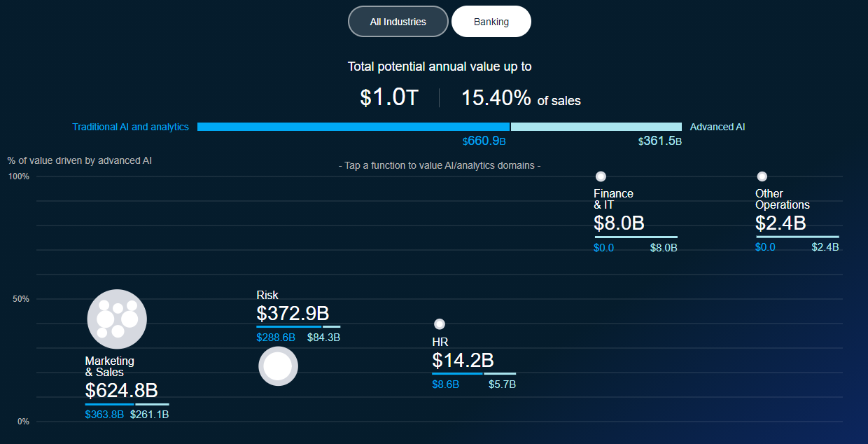
Task: Open the Marketing & Sales function label
Action: tap(110, 366)
